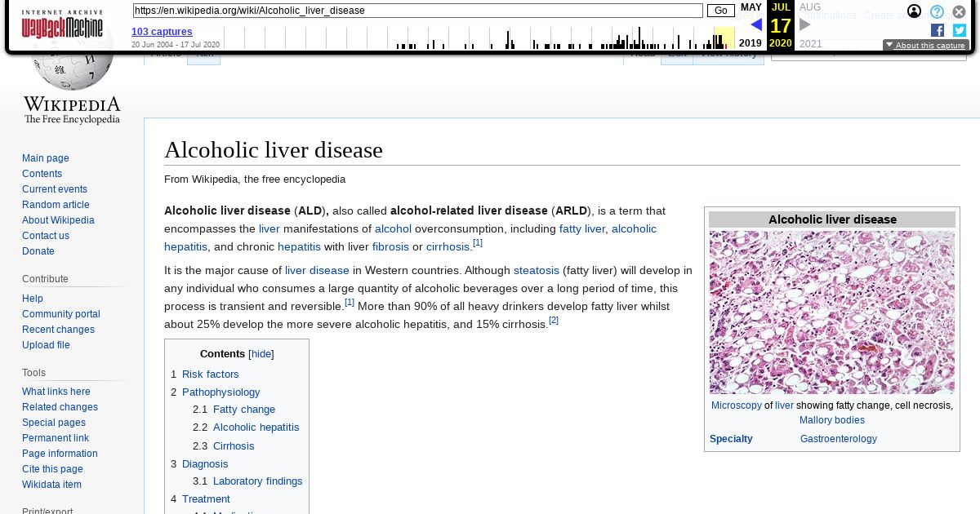Share capture on Twitter

(959, 30)
